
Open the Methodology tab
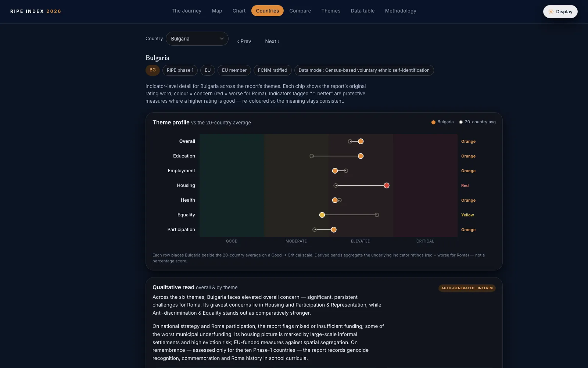[x=401, y=11]
